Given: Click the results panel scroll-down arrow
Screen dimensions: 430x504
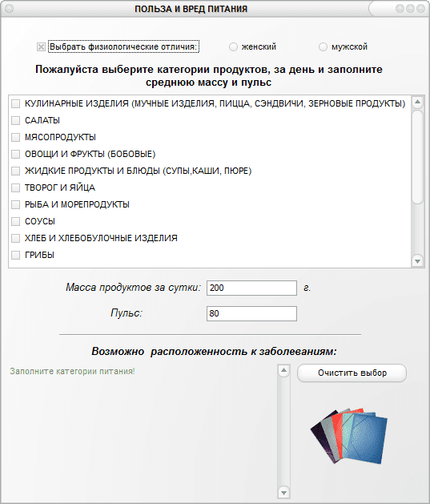Looking at the screenshot, I should click(x=283, y=492).
